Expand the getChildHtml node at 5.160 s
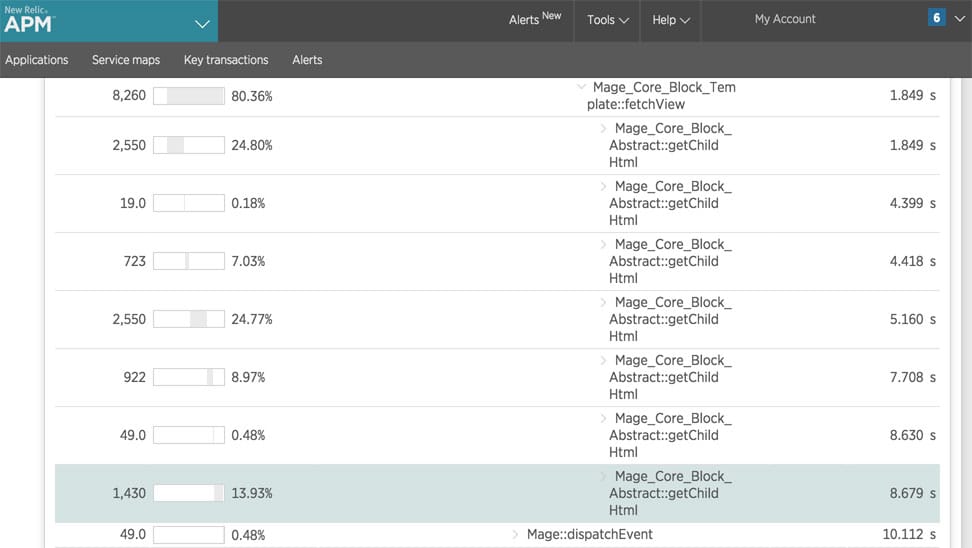 [603, 303]
